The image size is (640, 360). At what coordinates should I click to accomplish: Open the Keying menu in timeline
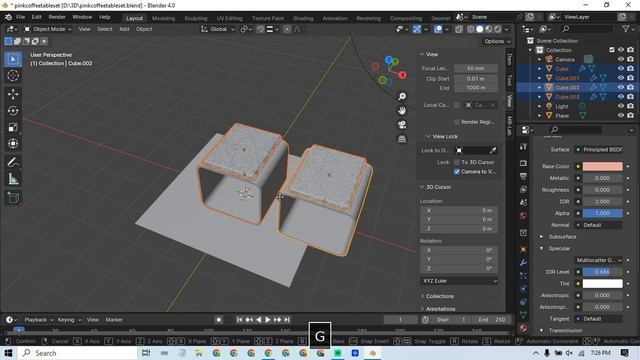pyautogui.click(x=69, y=320)
